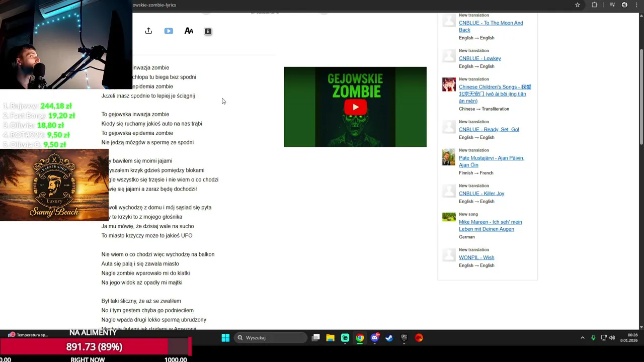644x362 pixels.
Task: Click lyric 'Auta się palą i się zawala miasto'
Action: [x=140, y=263]
